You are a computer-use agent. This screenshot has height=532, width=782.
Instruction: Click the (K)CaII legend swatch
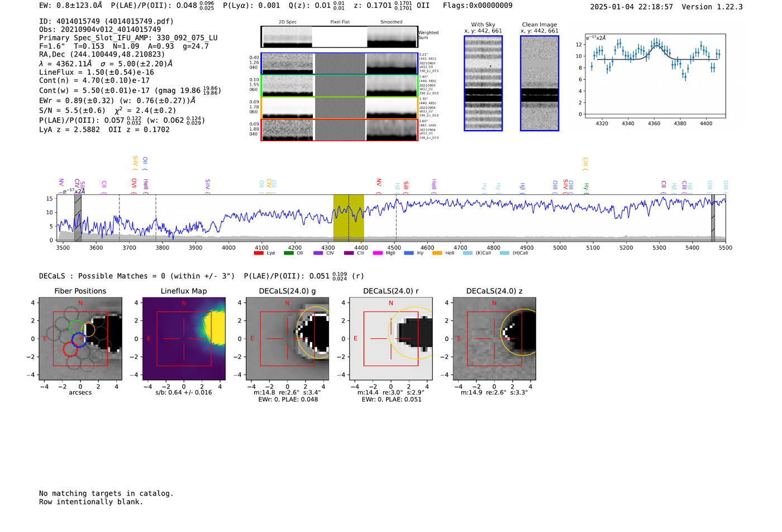point(468,253)
